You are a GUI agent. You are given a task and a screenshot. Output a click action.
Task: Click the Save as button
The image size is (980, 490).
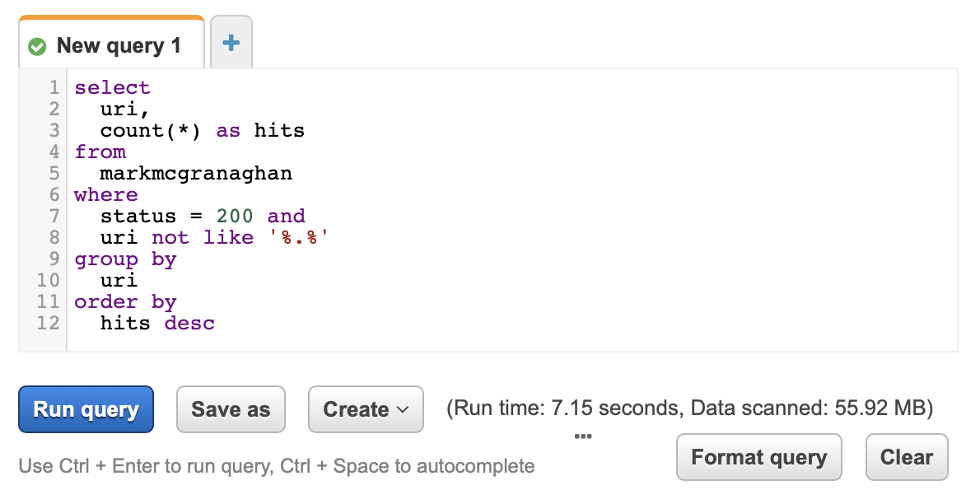pos(231,409)
